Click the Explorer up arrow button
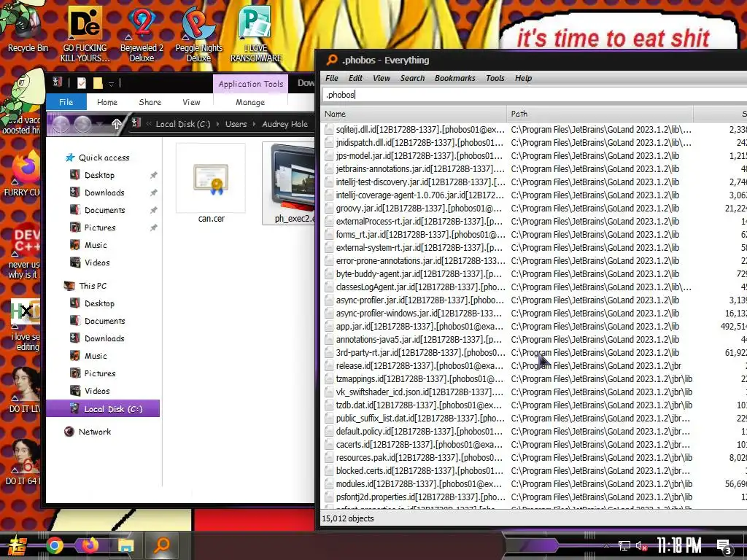 pyautogui.click(x=116, y=124)
